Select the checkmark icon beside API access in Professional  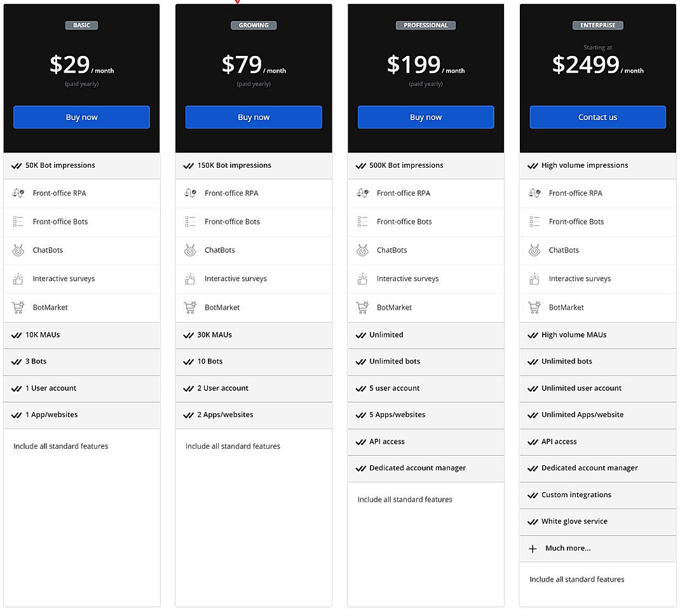click(360, 442)
